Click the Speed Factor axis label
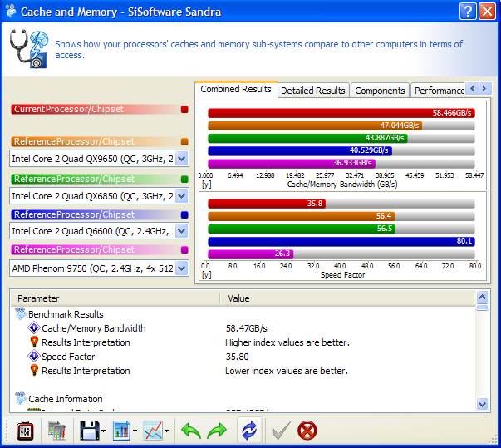The width and height of the screenshot is (501, 448). (342, 275)
